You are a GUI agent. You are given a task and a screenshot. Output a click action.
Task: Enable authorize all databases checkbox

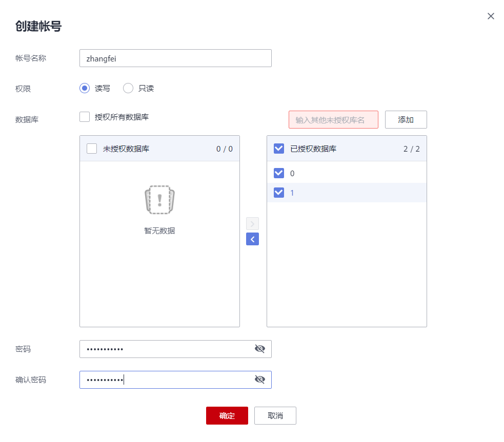click(x=85, y=117)
